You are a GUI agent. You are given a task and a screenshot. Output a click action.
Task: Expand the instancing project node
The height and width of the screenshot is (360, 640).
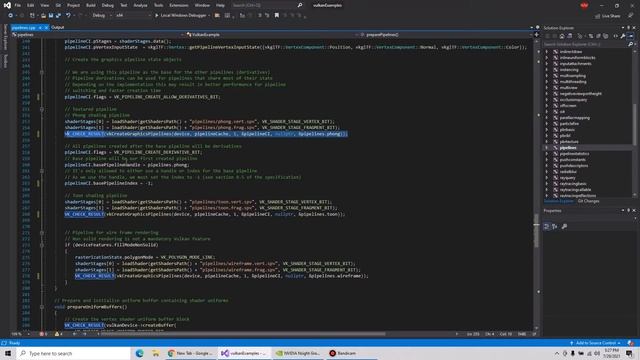(x=547, y=70)
